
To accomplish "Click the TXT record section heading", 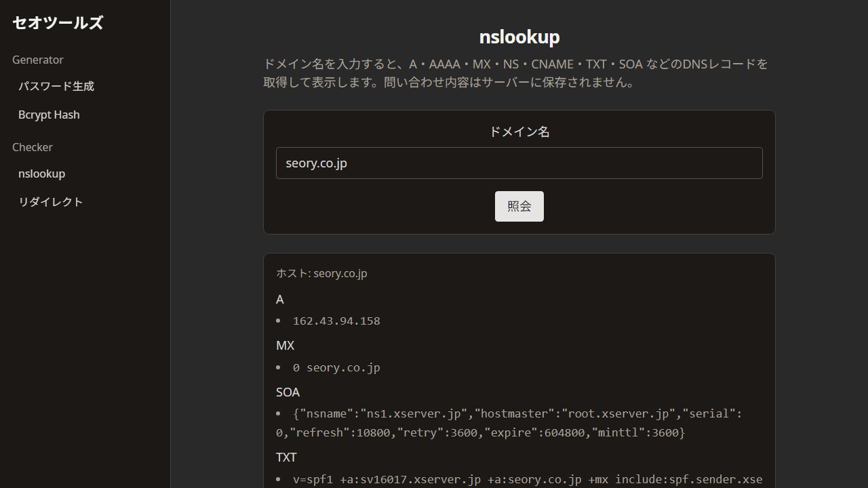I will [x=286, y=457].
